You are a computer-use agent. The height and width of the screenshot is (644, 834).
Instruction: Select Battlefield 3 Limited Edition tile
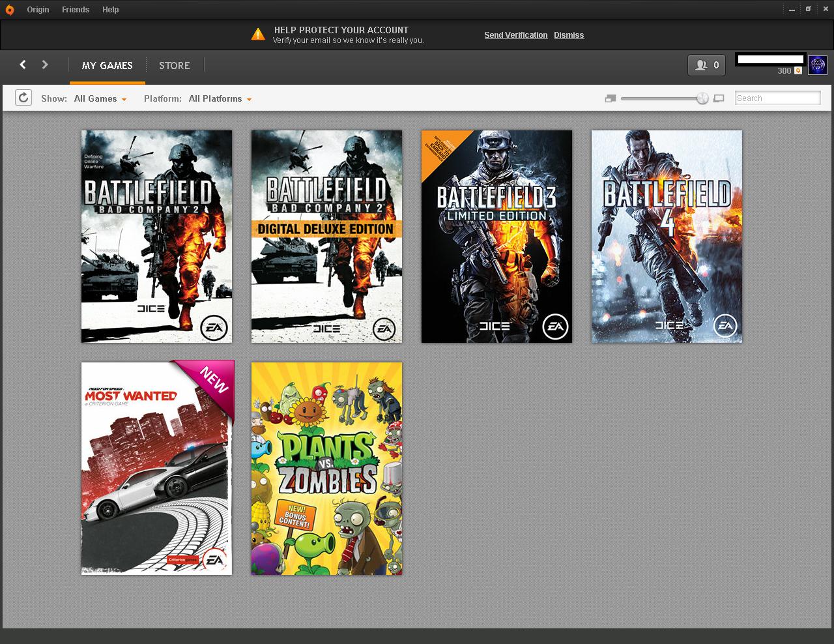click(496, 236)
